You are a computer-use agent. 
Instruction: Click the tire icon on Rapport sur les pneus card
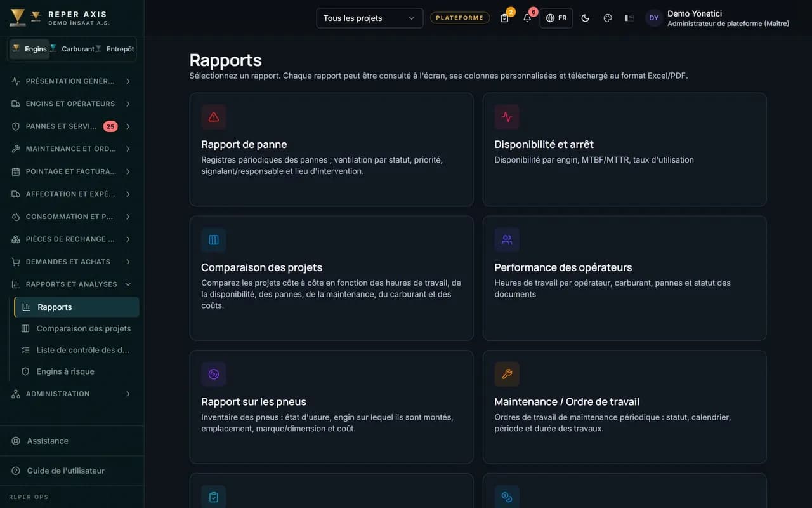214,374
